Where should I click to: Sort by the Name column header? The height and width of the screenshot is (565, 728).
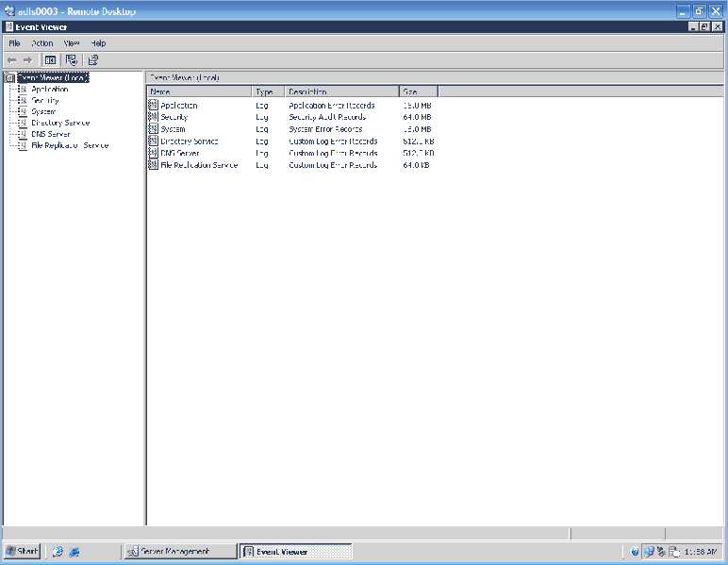pyautogui.click(x=200, y=91)
